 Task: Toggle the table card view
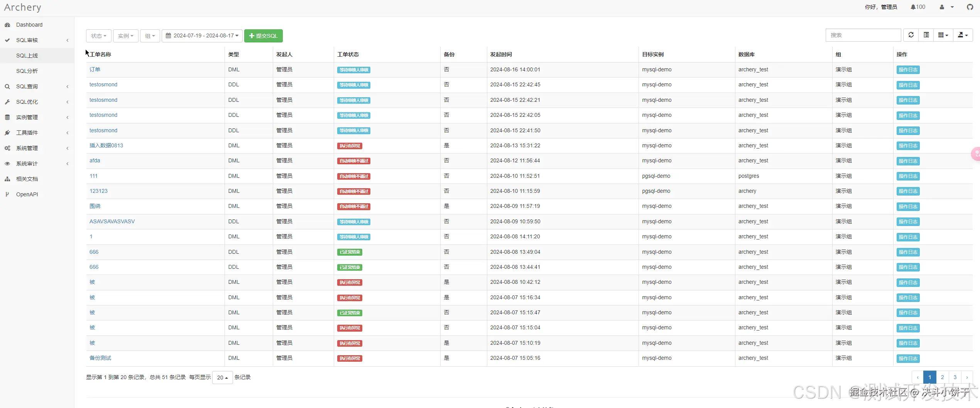(x=926, y=35)
